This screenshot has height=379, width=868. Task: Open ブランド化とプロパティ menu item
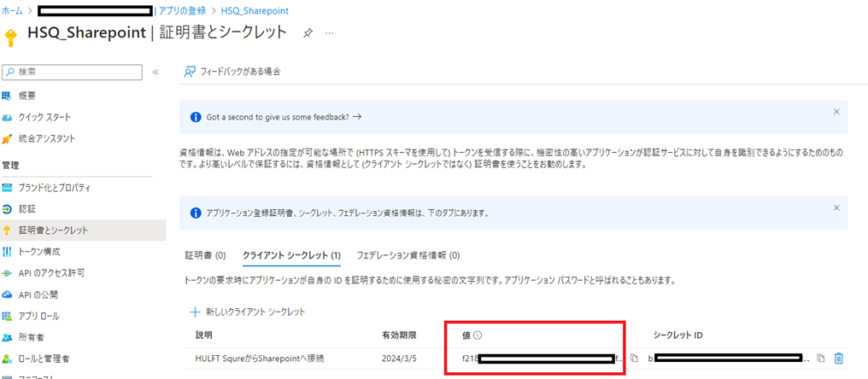(55, 188)
